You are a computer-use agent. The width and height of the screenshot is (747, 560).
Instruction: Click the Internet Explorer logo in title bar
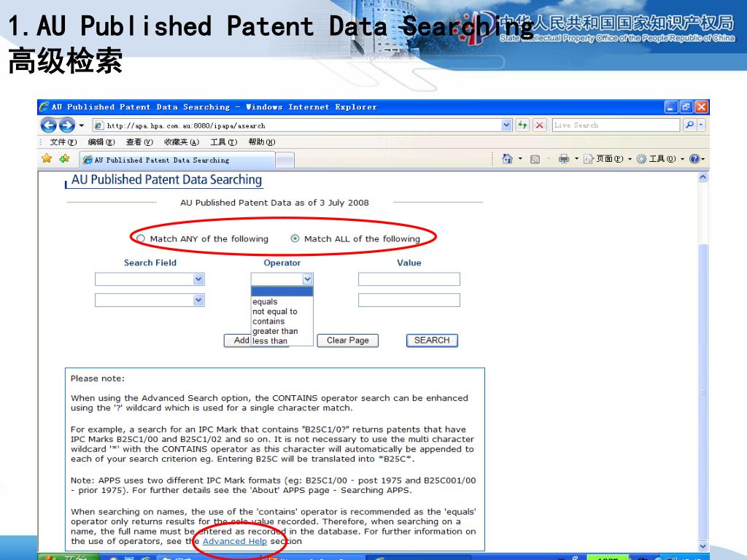point(44,106)
